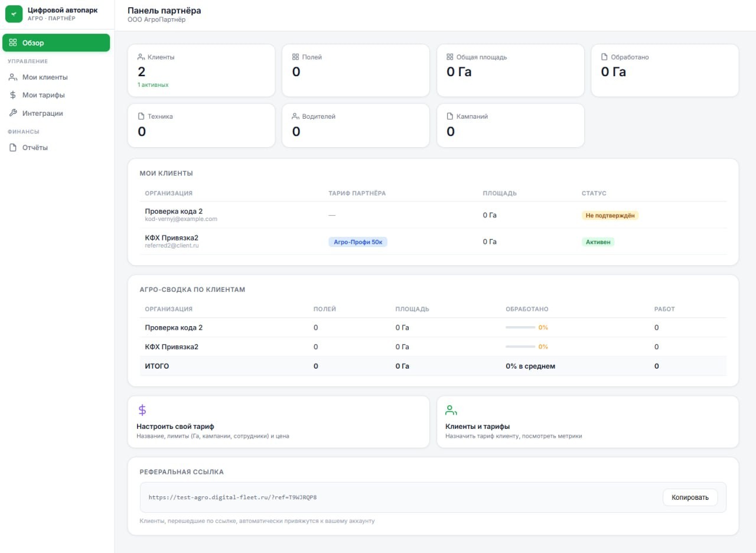Screen dimensions: 756x553
Task: Click the people icon beside Мои клиенты
Action: click(x=13, y=77)
